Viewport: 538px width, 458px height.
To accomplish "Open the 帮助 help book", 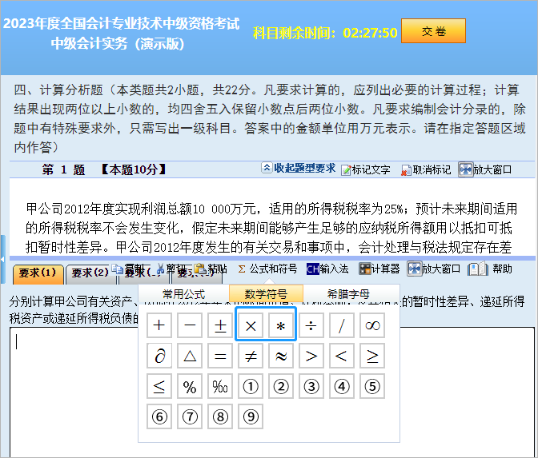I will tap(490, 269).
